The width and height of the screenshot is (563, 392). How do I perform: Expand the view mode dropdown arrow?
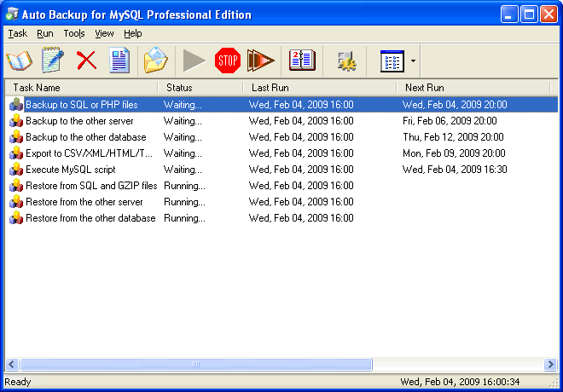pyautogui.click(x=413, y=61)
